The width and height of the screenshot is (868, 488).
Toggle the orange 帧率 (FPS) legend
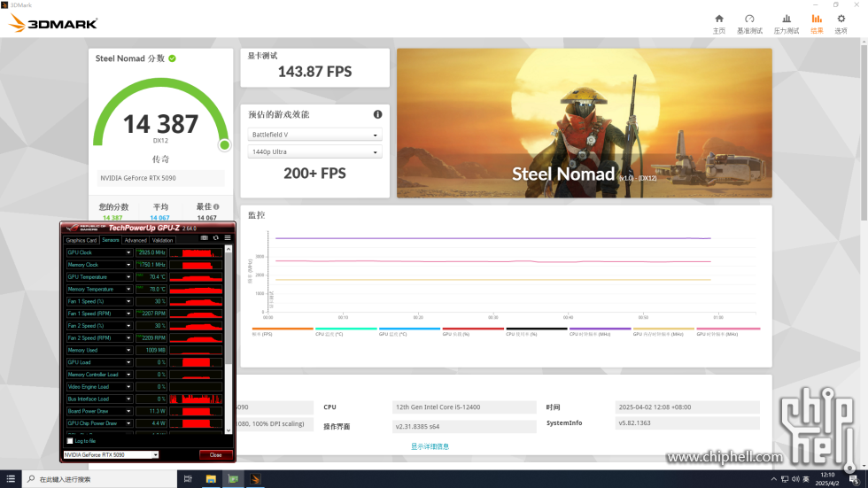point(283,331)
